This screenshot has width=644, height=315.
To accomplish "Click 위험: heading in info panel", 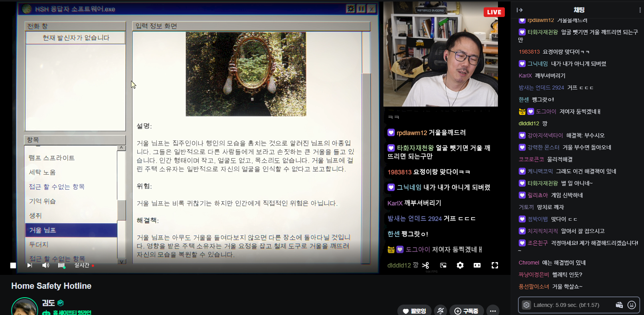I will 144,186.
